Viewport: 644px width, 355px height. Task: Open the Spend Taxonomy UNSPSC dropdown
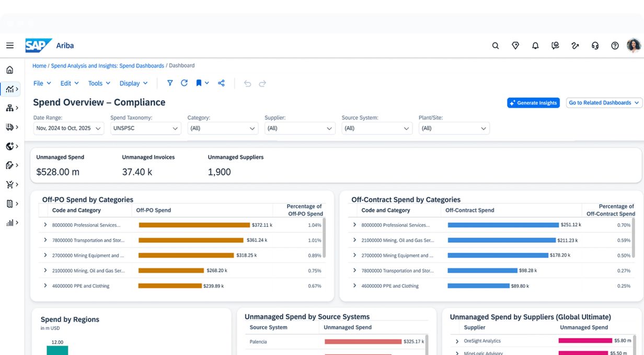pyautogui.click(x=146, y=128)
